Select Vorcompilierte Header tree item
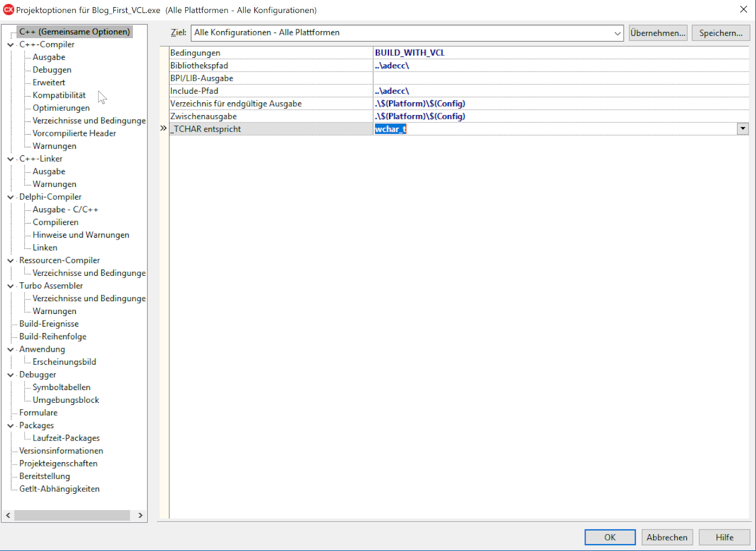 [x=74, y=133]
